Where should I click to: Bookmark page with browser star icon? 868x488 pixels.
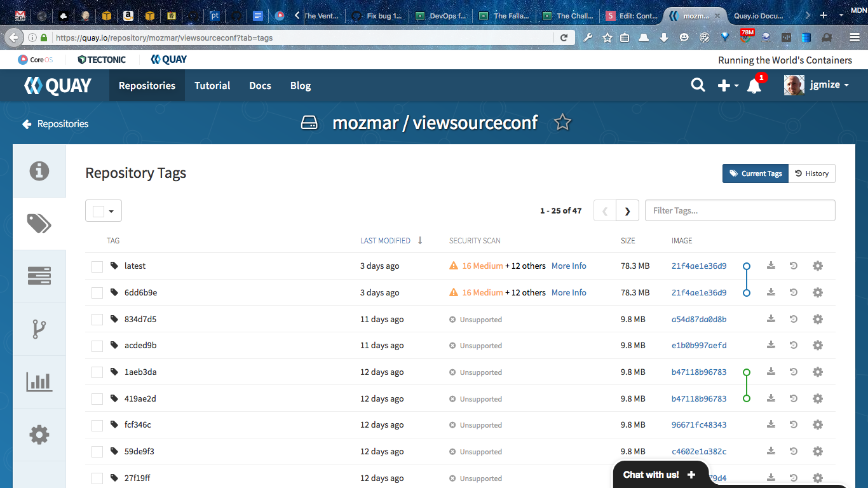[607, 38]
